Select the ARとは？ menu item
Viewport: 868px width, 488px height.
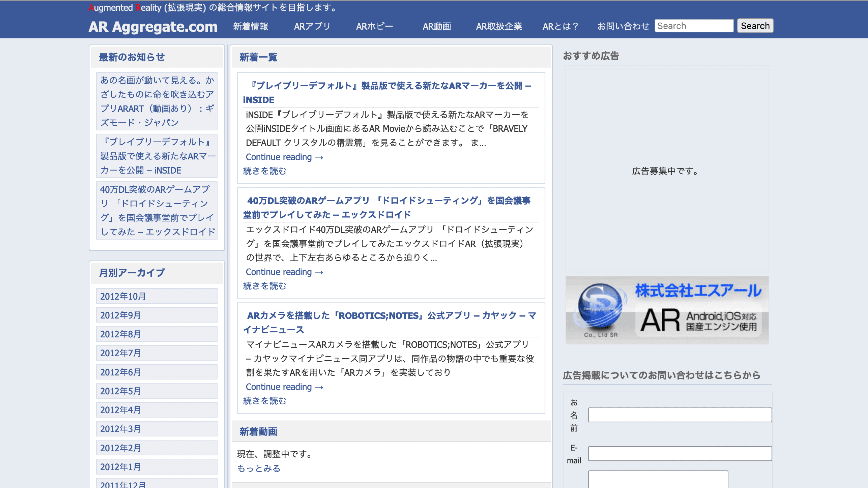tap(560, 26)
